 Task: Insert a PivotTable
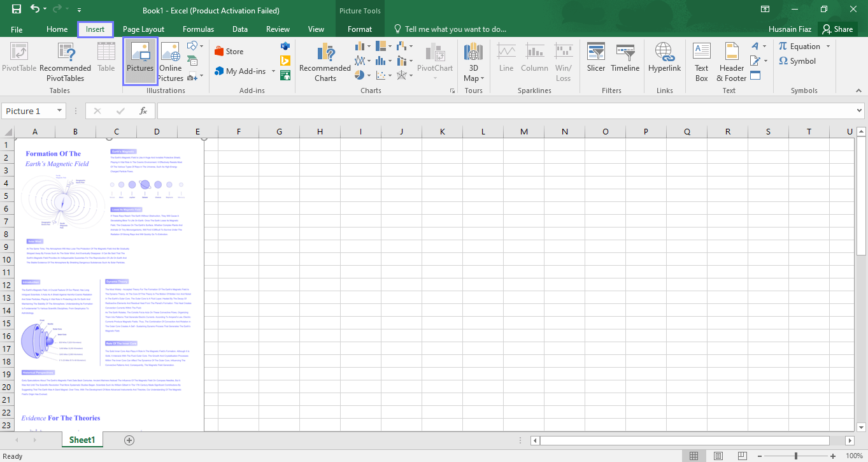18,61
